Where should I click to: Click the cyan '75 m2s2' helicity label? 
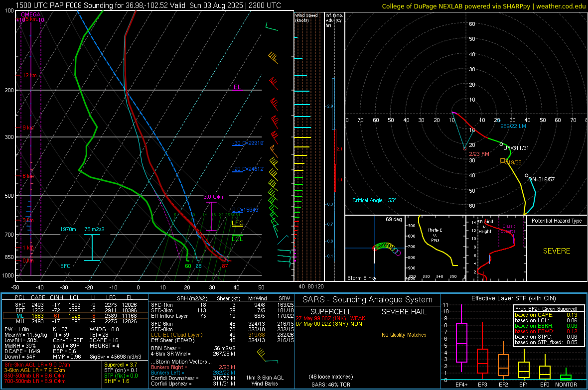[x=95, y=229]
